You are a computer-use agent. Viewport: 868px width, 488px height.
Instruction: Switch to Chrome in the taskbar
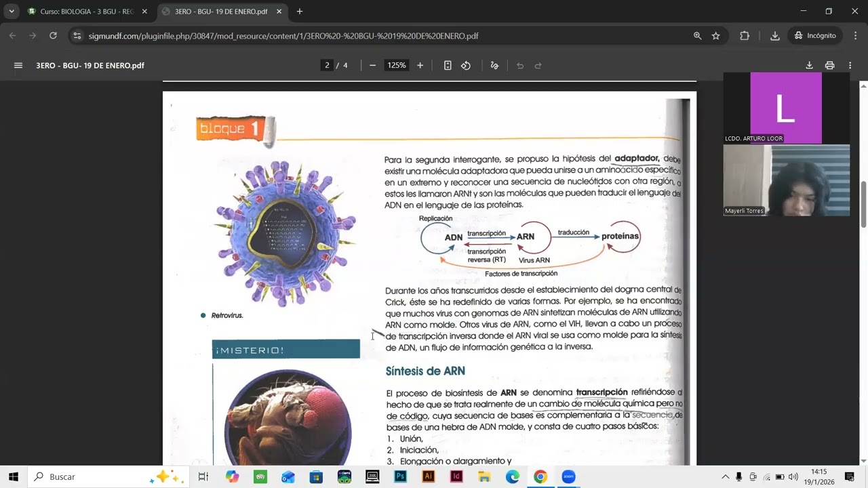[540, 476]
